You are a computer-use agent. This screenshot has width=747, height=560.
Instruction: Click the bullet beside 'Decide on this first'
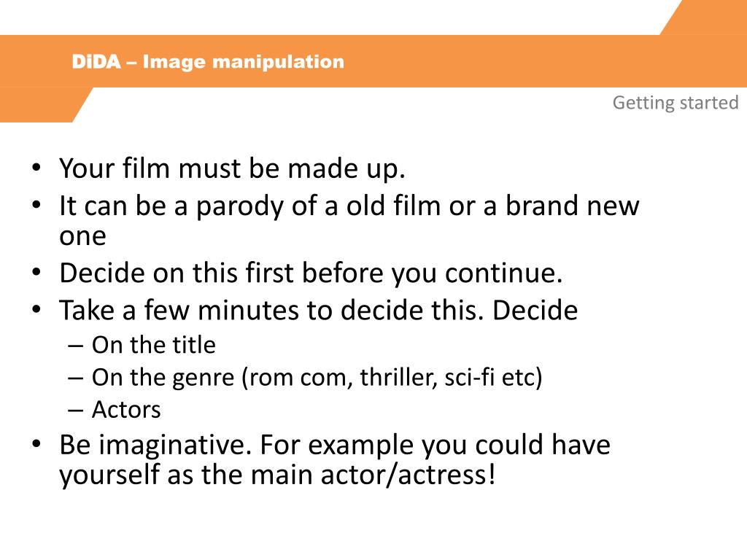[x=36, y=273]
